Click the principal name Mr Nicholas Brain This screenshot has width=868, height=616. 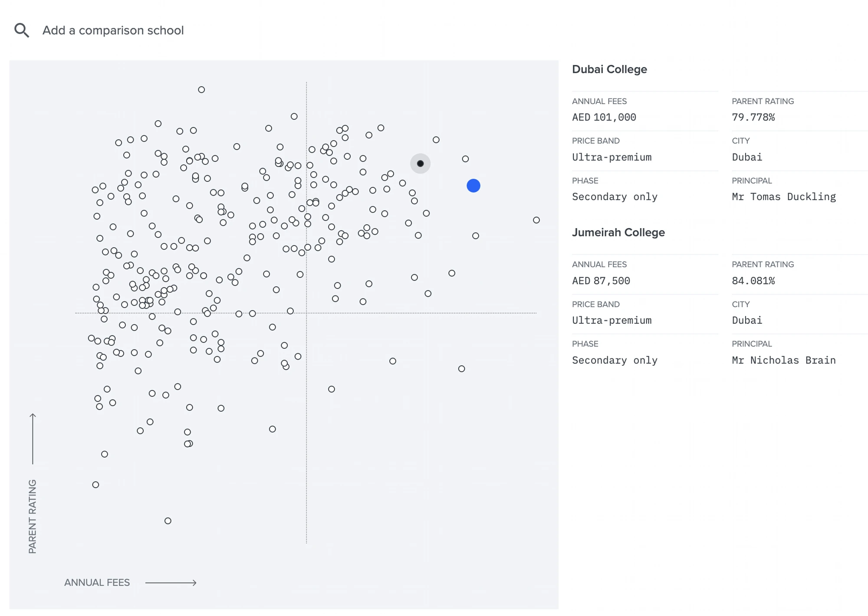784,360
